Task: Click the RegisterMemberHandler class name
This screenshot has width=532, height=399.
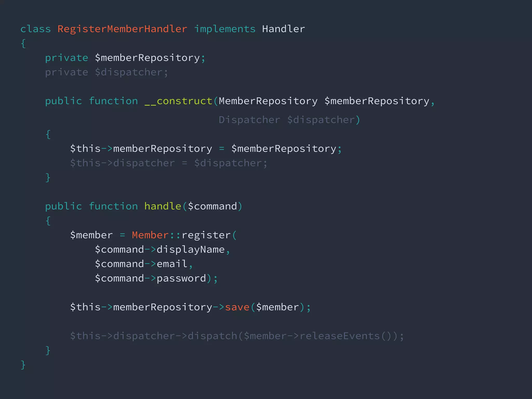Action: point(122,29)
